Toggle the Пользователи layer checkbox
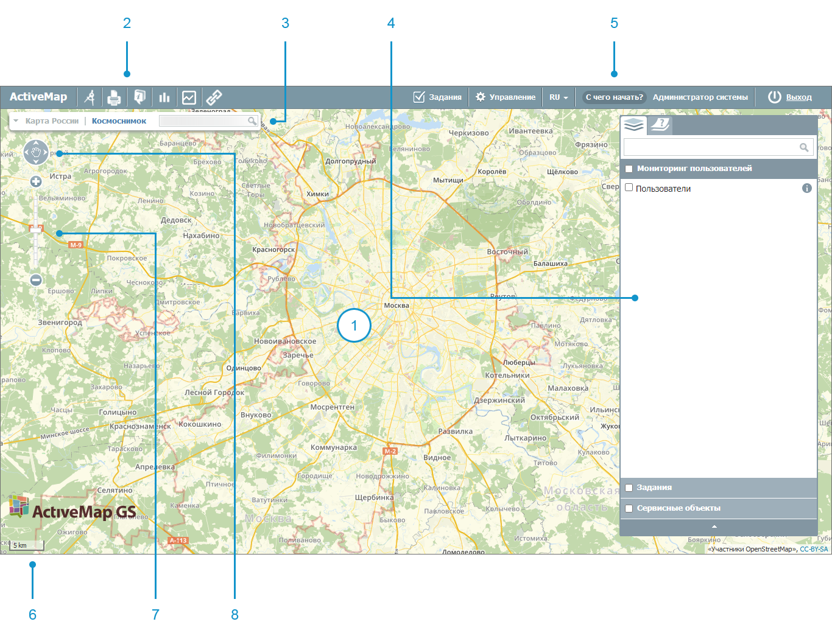Screen dimensions: 832x644 (629, 187)
